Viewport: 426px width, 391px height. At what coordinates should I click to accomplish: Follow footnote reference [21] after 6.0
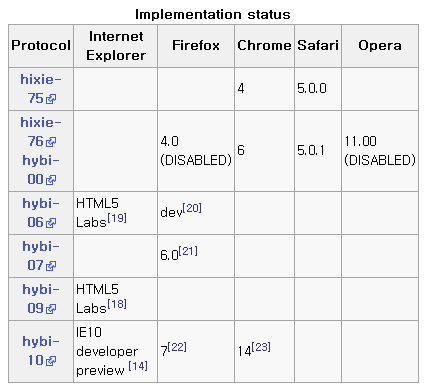point(188,251)
